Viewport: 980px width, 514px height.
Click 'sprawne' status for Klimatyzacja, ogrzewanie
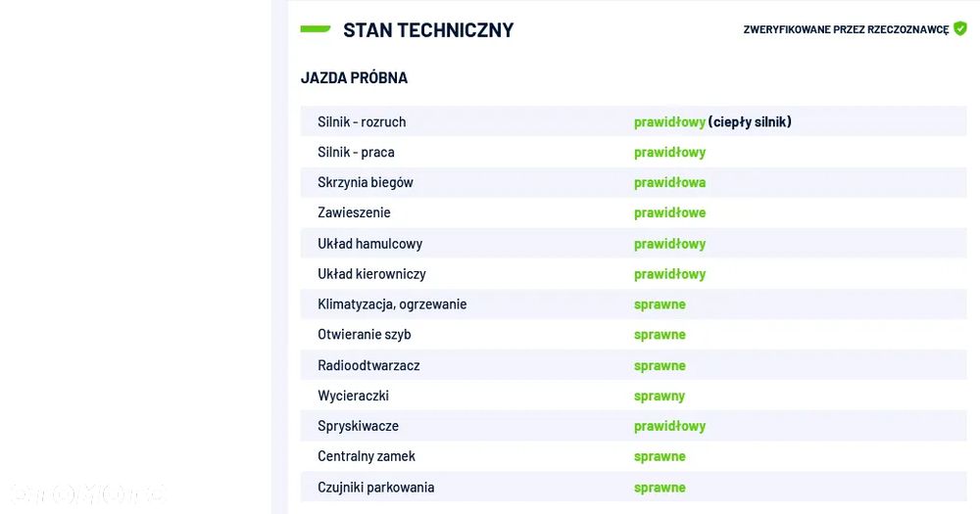[660, 304]
